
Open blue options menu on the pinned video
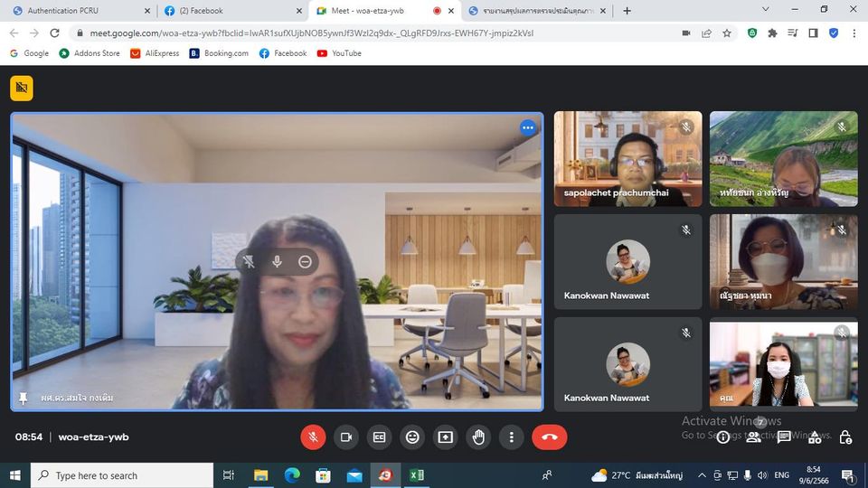pyautogui.click(x=528, y=127)
